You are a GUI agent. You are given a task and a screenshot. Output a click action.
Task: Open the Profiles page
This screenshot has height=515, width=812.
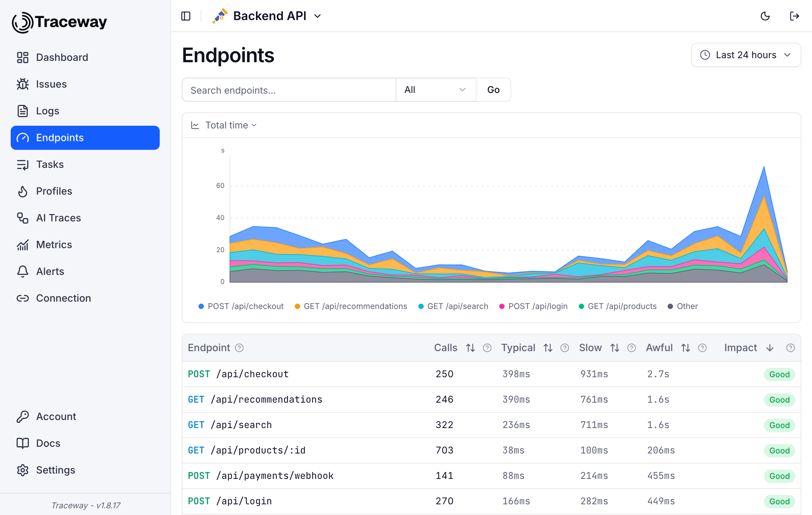coord(85,191)
